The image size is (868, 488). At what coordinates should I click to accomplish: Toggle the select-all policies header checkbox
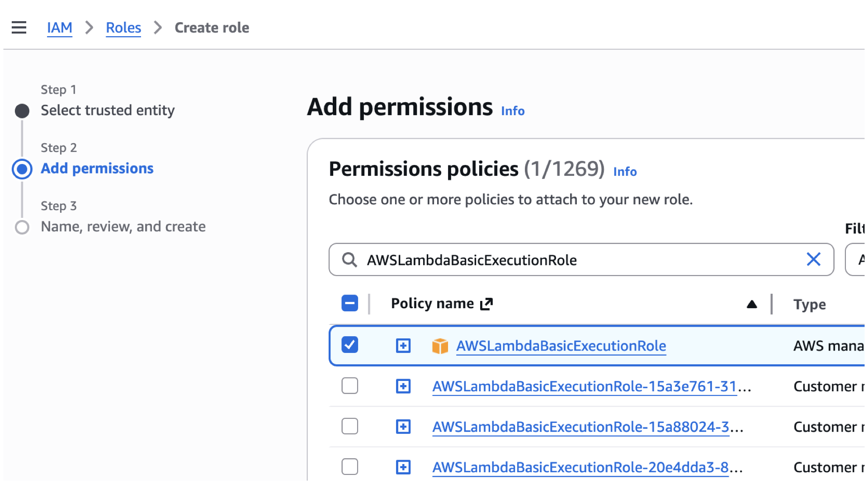pos(349,303)
